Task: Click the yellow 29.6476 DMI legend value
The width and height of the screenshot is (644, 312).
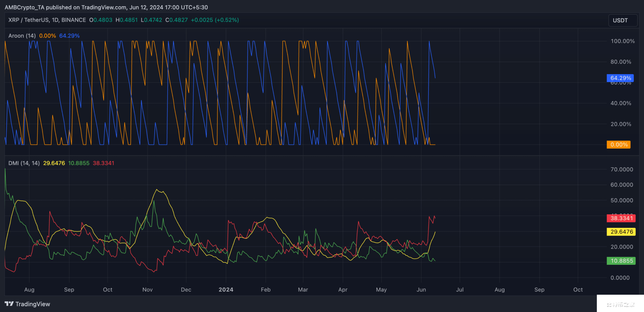Action: [54, 163]
